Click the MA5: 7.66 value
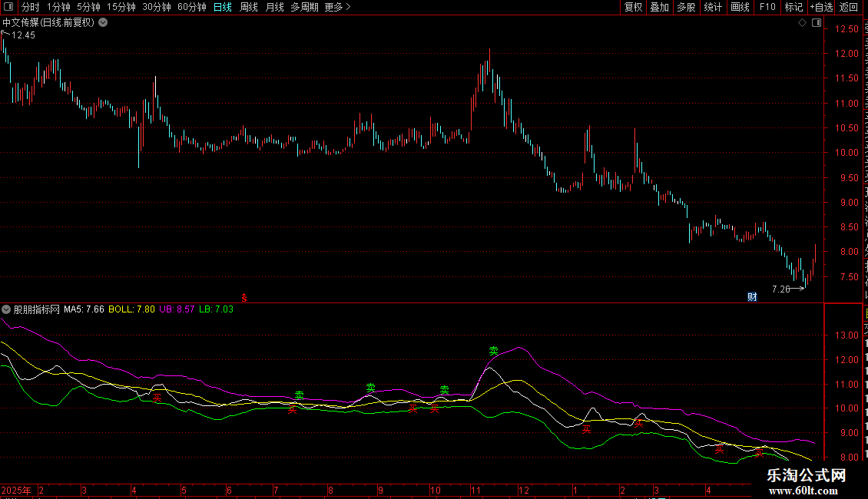Viewport: 868px width, 499px height. coord(84,309)
